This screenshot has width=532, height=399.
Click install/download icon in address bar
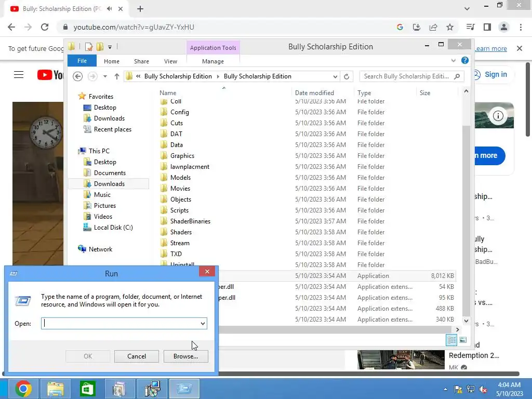pos(417,27)
